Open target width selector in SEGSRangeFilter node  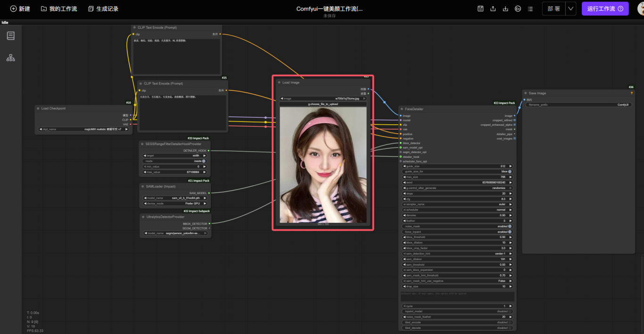coord(175,155)
